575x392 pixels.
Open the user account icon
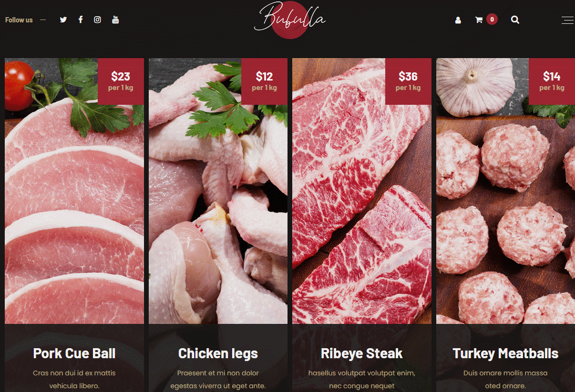458,20
